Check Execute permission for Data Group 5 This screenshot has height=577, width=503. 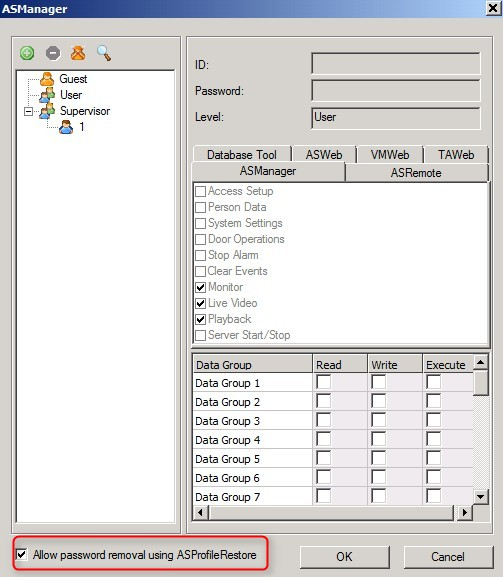tap(433, 458)
